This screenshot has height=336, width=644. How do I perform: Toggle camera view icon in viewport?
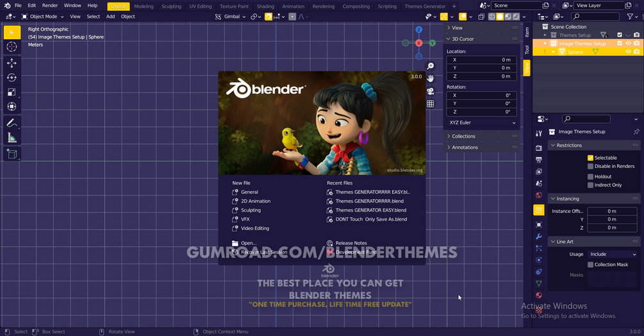tap(431, 91)
